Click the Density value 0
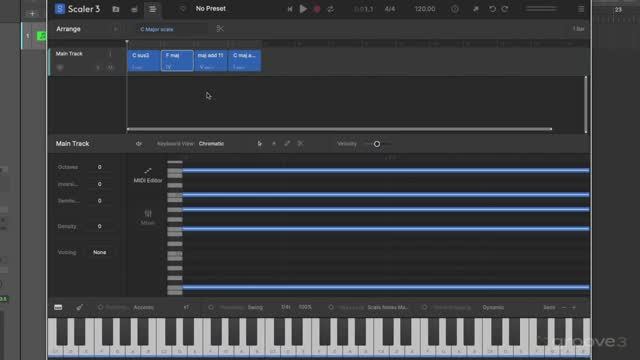Viewport: 640px width, 360px height. click(x=100, y=226)
